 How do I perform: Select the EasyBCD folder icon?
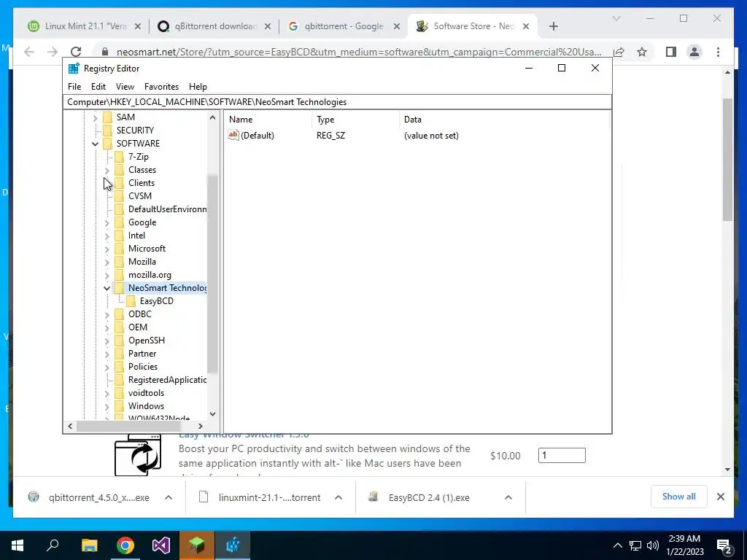click(131, 301)
